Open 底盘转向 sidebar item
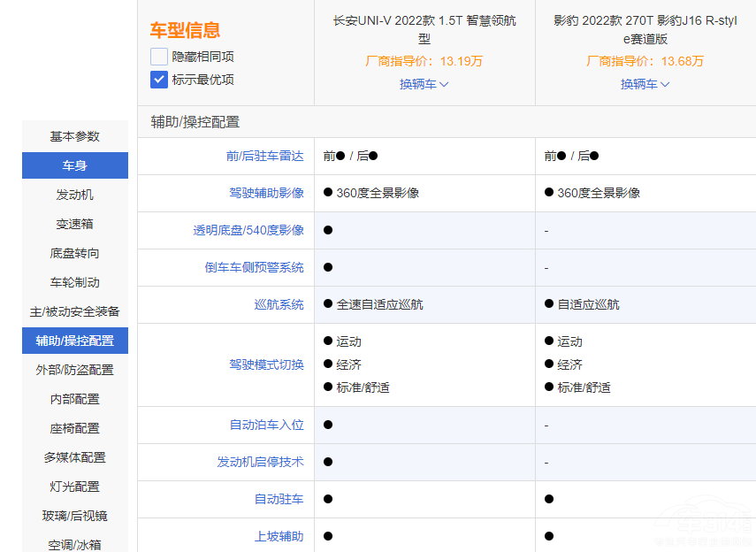Image resolution: width=756 pixels, height=552 pixels. coord(75,253)
